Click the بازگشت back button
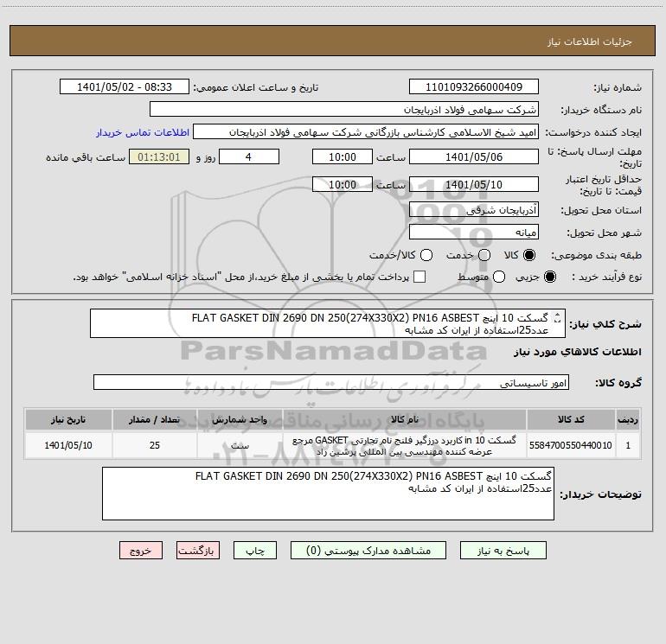This screenshot has width=666, height=644. coord(198,551)
